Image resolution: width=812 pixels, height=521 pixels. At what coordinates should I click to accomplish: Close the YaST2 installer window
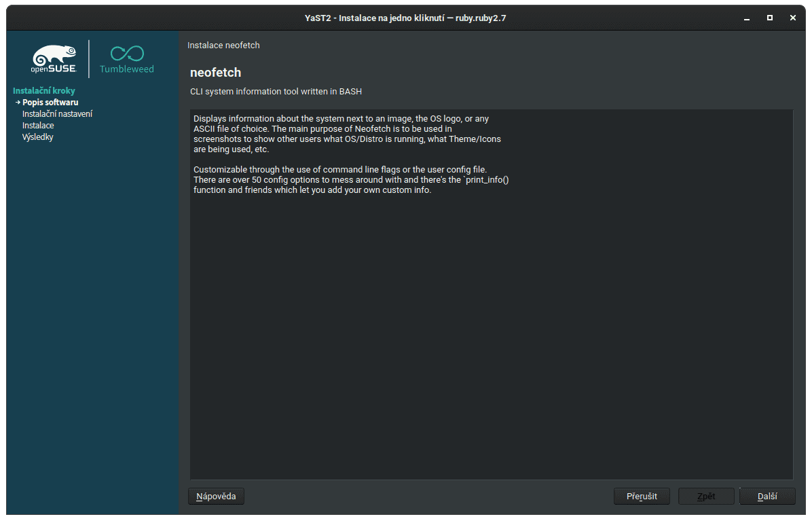pos(792,18)
